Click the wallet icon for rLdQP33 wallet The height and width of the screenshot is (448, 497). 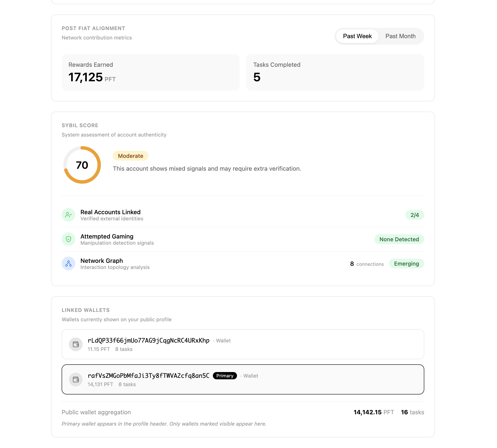[76, 344]
